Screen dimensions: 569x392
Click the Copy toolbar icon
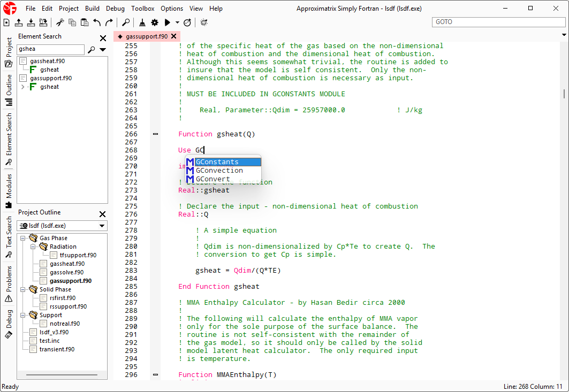[72, 22]
